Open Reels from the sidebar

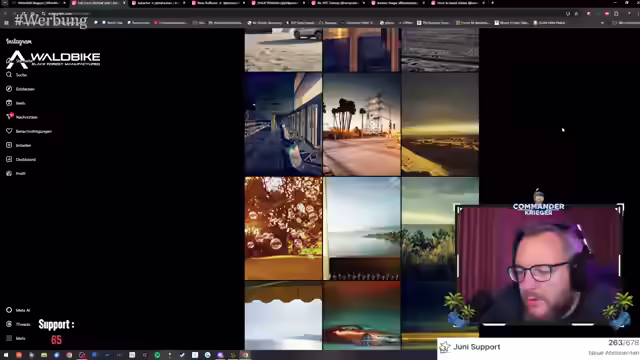16,103
